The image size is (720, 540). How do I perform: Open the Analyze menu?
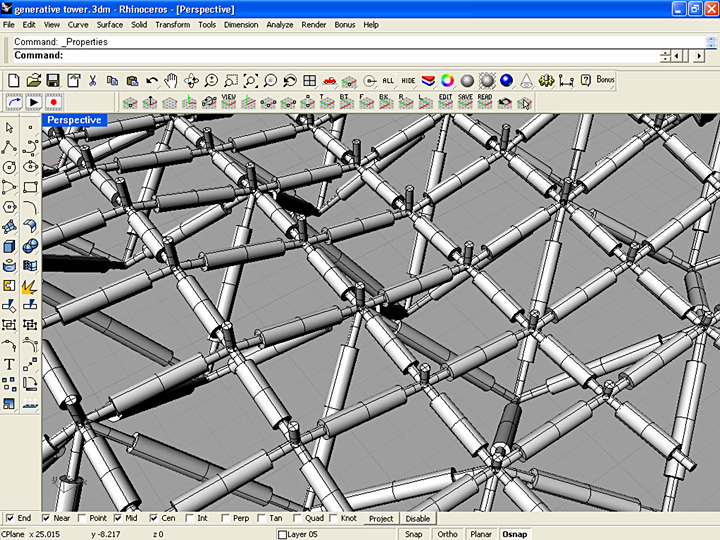pos(280,24)
